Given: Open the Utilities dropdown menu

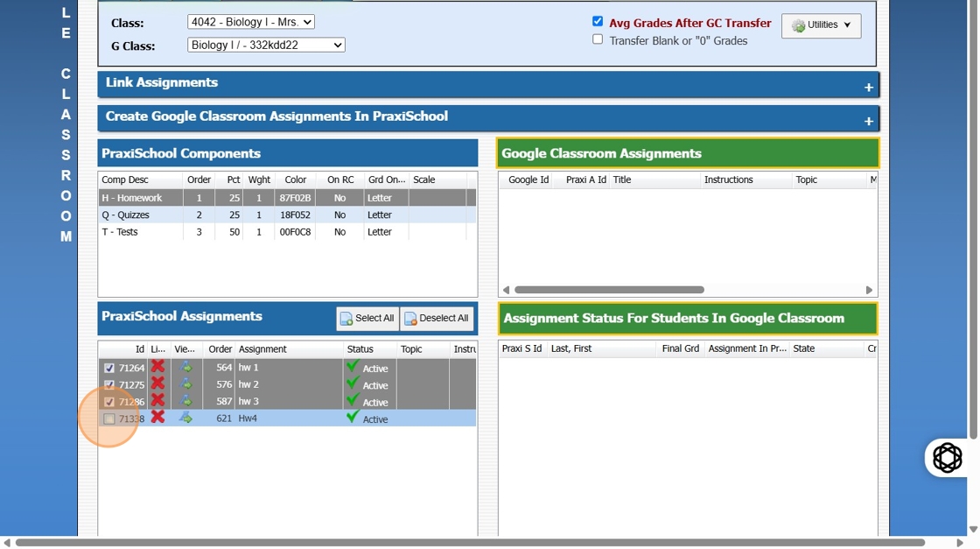Looking at the screenshot, I should (x=822, y=25).
